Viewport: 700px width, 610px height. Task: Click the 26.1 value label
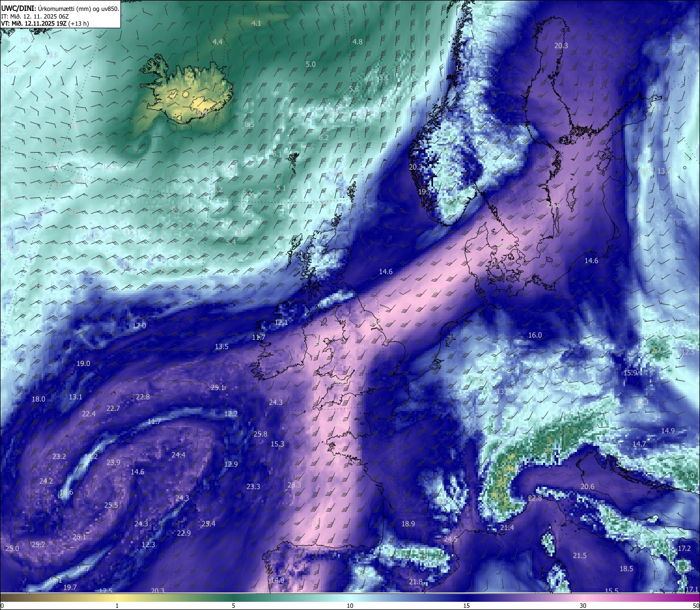[79, 537]
